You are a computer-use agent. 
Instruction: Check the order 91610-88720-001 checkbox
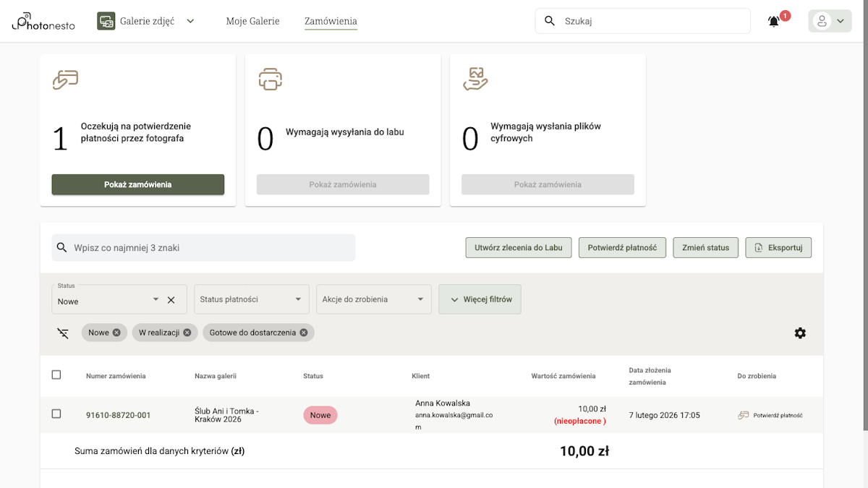click(56, 414)
